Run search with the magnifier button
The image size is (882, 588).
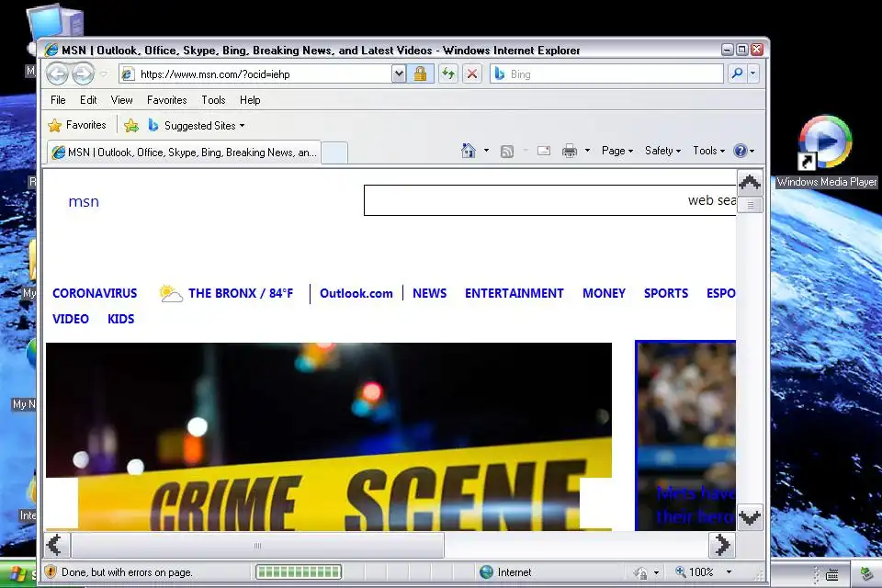[x=736, y=73]
